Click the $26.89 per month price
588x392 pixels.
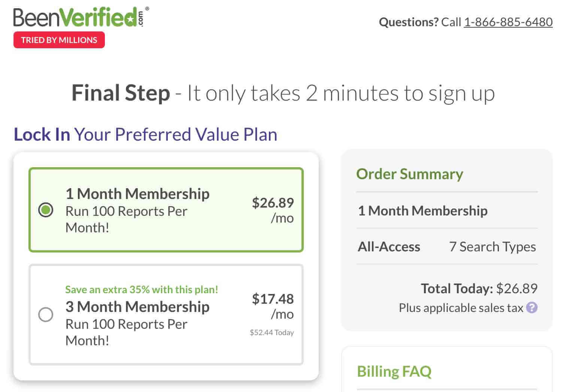tap(273, 210)
